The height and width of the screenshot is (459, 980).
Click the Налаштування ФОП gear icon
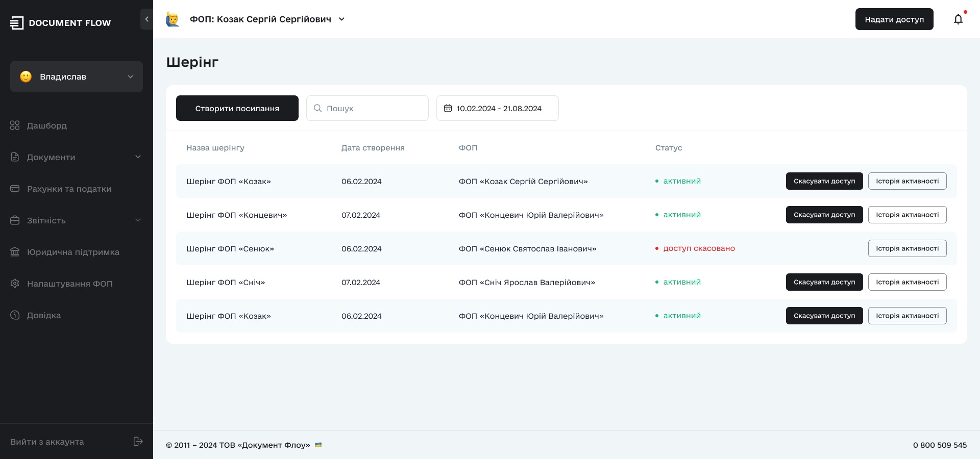pos(15,284)
